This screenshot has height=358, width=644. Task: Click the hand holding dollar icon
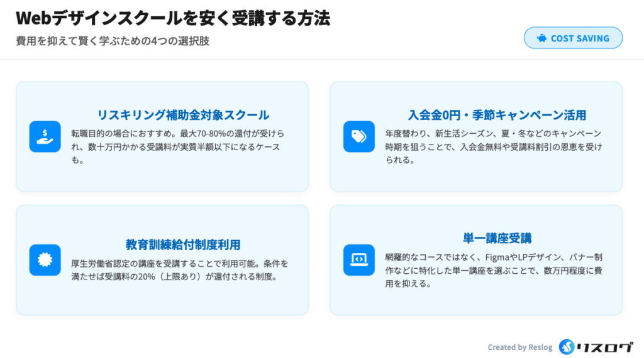tap(45, 136)
